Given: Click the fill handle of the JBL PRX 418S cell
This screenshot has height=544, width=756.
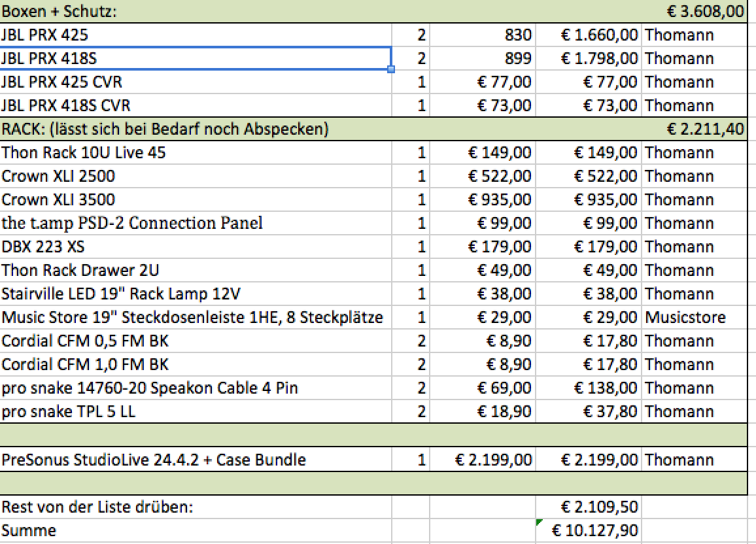Looking at the screenshot, I should pos(391,69).
